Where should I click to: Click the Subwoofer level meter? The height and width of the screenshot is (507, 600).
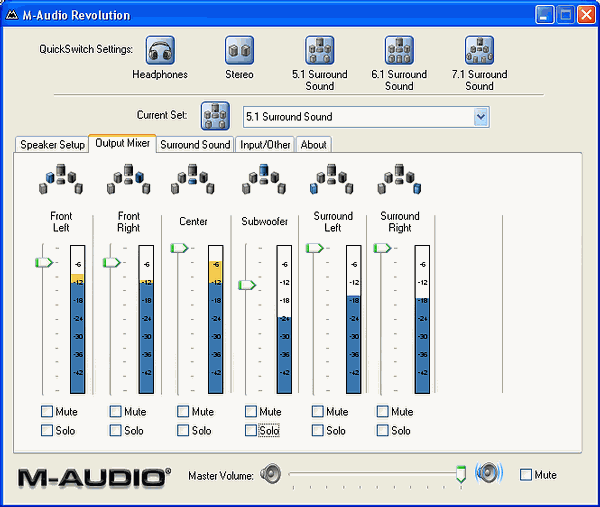284,319
